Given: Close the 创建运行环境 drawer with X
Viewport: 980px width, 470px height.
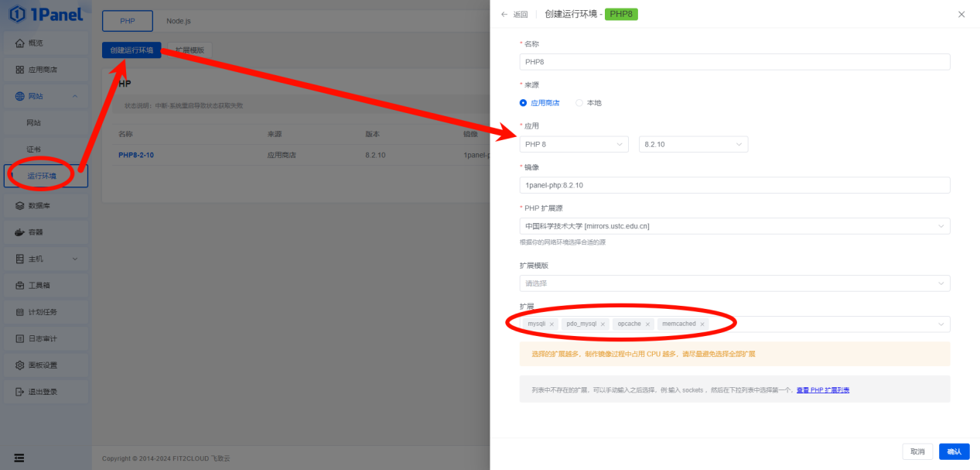Looking at the screenshot, I should pos(961,14).
